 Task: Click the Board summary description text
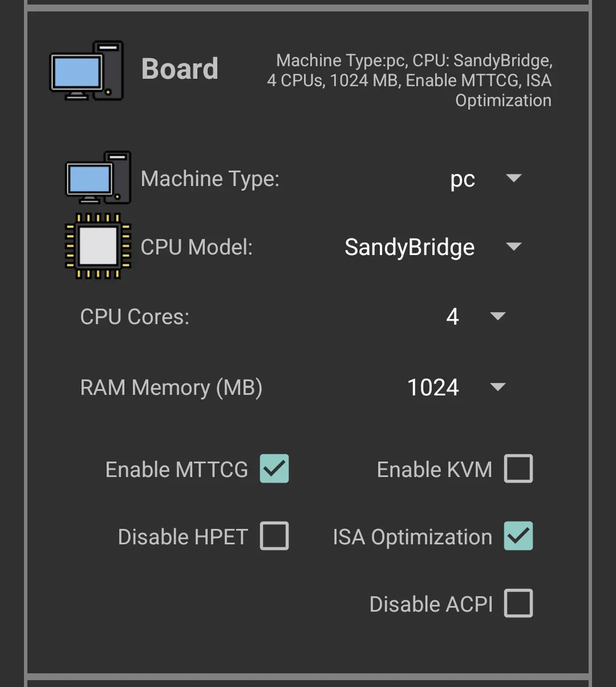[x=410, y=80]
